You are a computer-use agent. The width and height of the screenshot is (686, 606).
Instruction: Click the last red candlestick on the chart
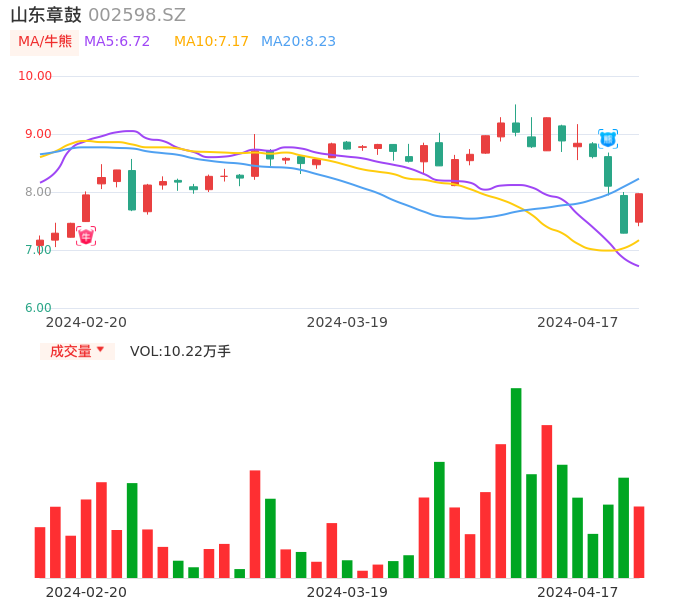639,208
